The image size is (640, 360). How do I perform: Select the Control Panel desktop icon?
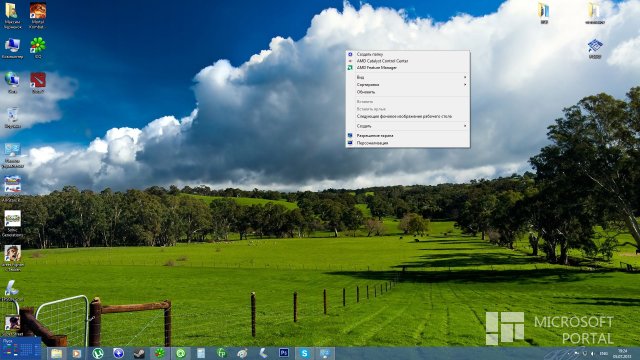click(x=12, y=156)
